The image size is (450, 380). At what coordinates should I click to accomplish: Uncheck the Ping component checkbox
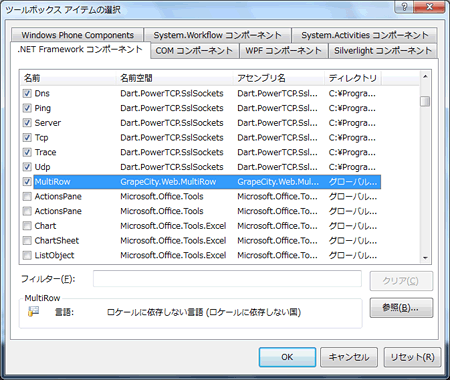27,108
